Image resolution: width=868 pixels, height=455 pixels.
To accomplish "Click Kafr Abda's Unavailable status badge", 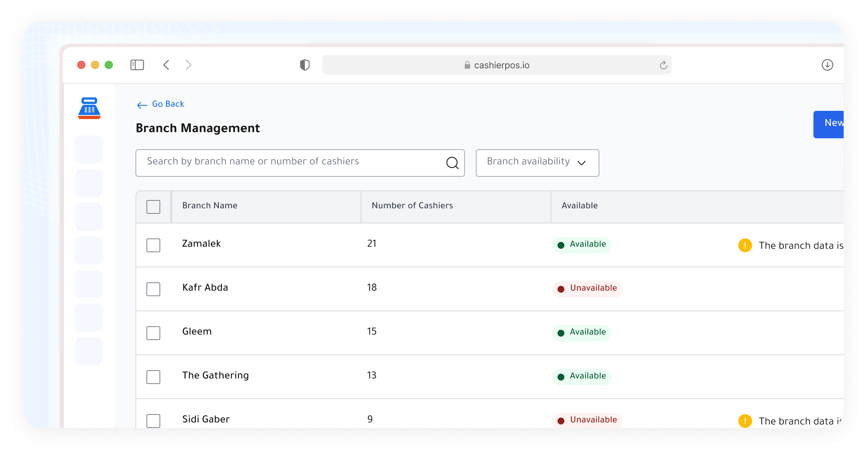I will (587, 289).
